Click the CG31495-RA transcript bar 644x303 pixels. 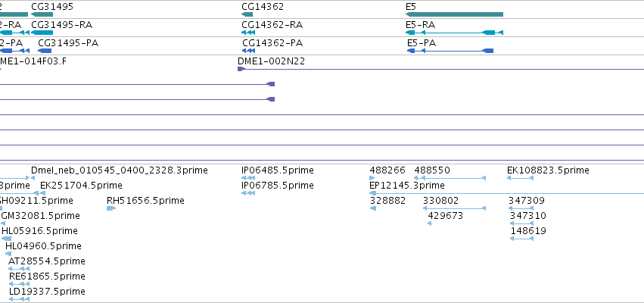pyautogui.click(x=42, y=33)
